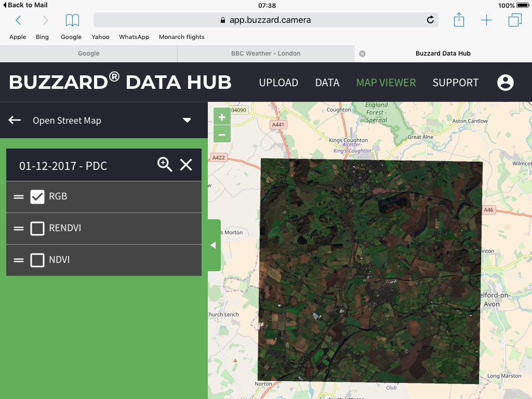Click the A46 road marker

(488, 210)
